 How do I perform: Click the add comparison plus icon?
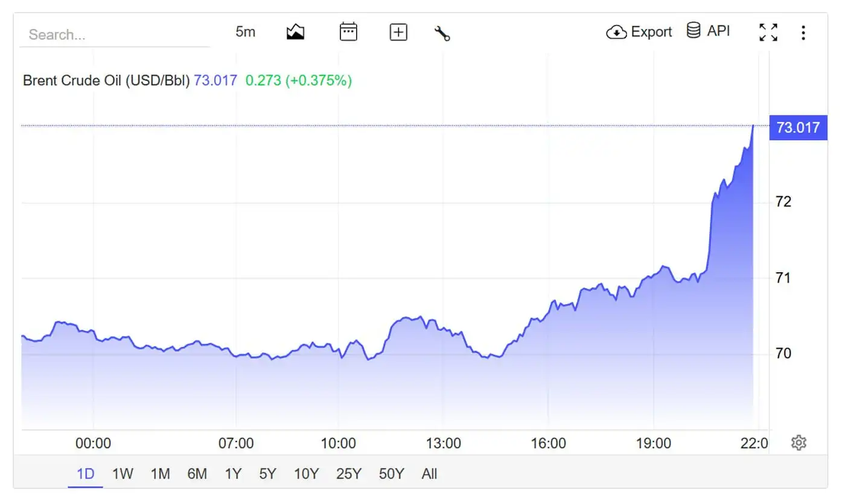398,31
